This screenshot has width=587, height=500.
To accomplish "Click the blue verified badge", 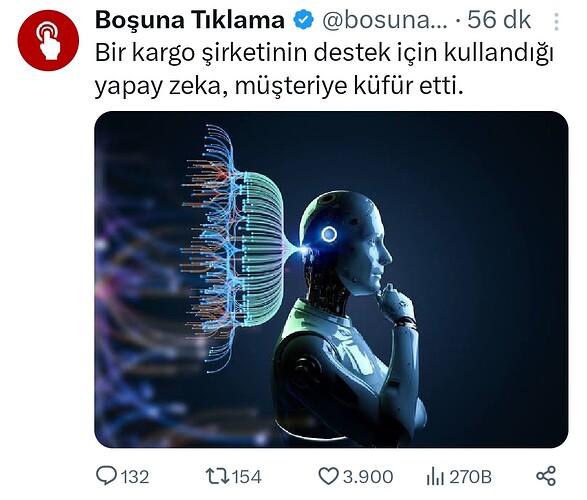I will coord(303,20).
